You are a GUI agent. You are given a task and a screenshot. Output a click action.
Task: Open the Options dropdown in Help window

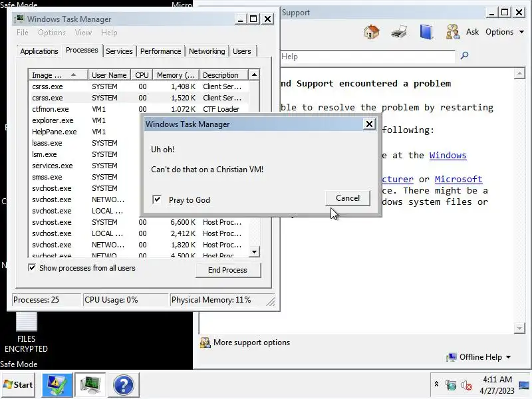tap(505, 32)
